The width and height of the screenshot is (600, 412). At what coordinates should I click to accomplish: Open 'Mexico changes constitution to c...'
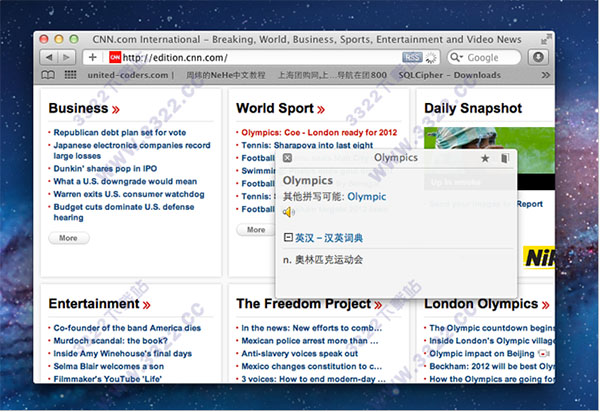pyautogui.click(x=311, y=366)
